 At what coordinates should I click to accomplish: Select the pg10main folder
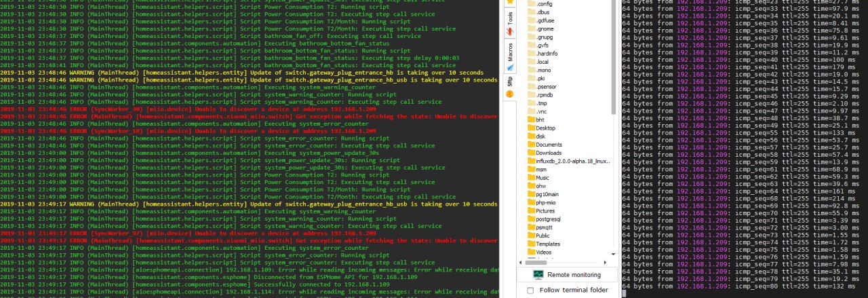coord(542,194)
